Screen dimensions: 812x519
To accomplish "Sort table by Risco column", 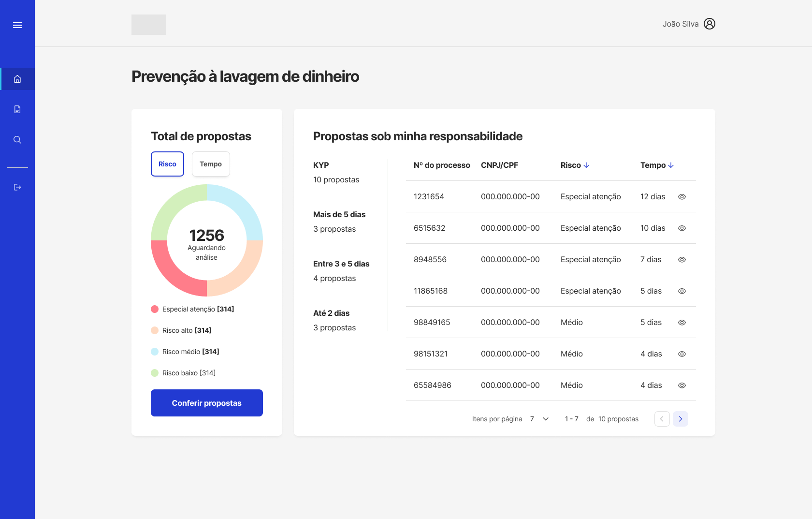I will [x=575, y=165].
